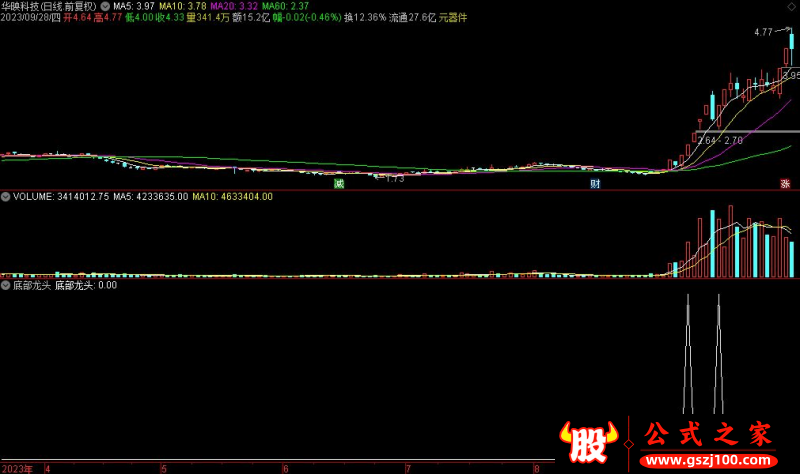
Task: Jump to month 7 on time axis
Action: (408, 468)
